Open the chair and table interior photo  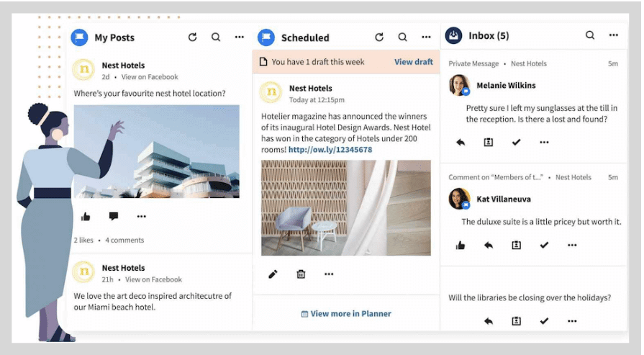click(346, 208)
